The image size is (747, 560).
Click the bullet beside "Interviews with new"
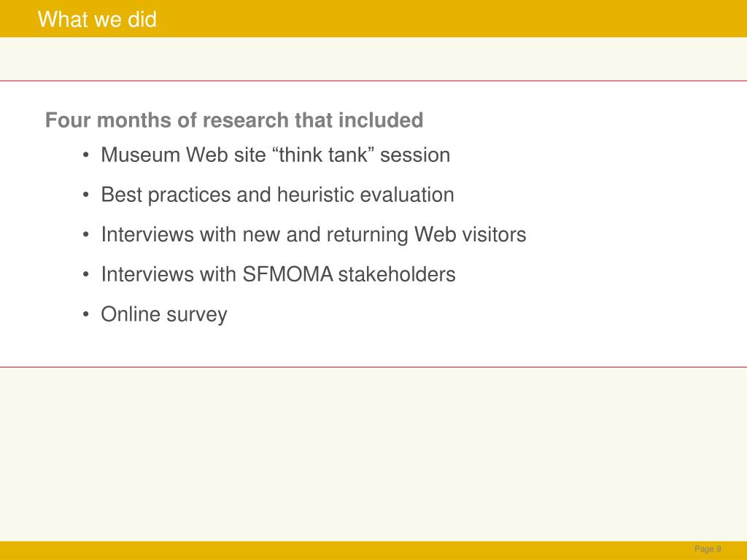tap(86, 235)
